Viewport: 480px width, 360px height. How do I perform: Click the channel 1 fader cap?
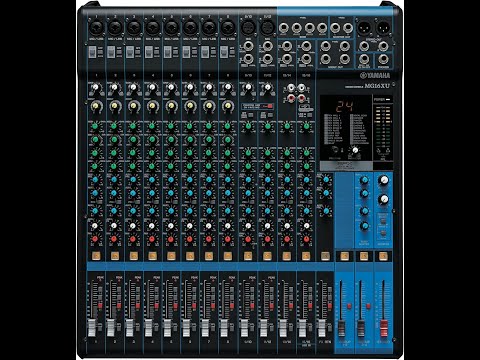click(91, 328)
